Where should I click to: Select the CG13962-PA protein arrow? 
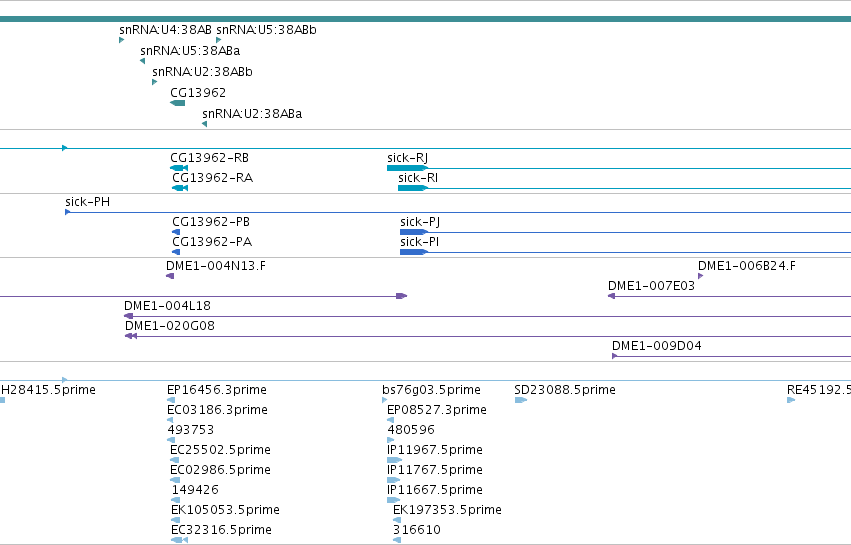(x=176, y=252)
